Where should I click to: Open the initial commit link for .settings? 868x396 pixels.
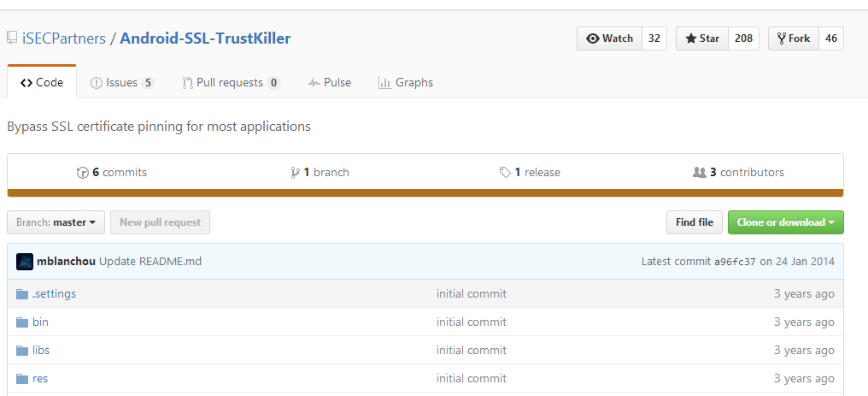tap(471, 294)
